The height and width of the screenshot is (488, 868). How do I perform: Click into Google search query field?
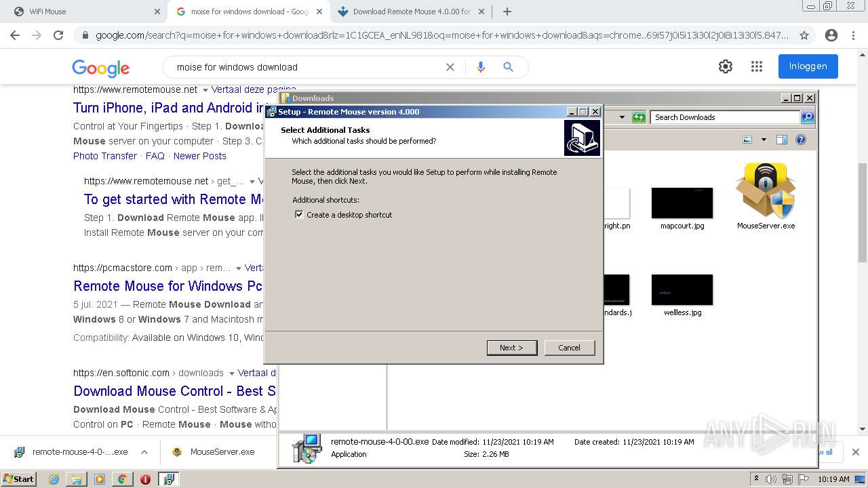click(305, 67)
